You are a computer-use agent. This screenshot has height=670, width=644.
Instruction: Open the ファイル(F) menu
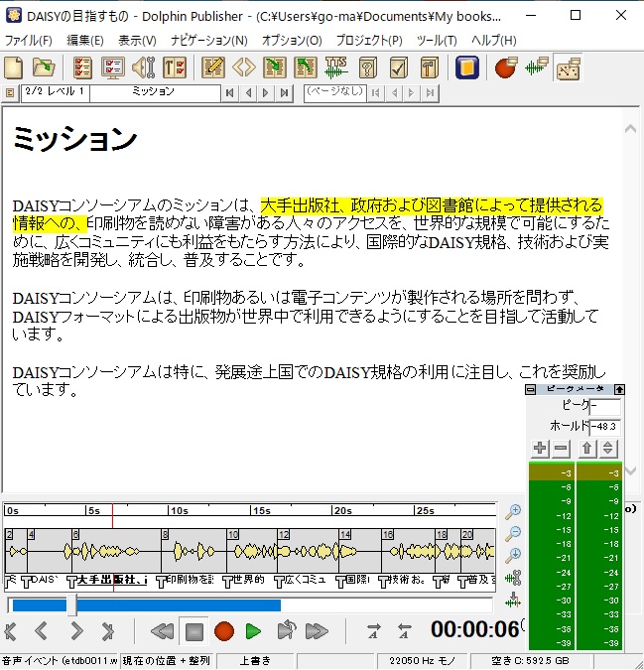click(x=29, y=41)
